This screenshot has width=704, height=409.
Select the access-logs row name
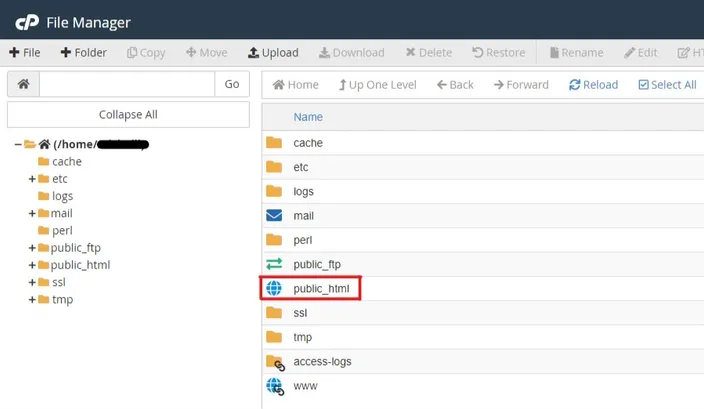tap(322, 361)
